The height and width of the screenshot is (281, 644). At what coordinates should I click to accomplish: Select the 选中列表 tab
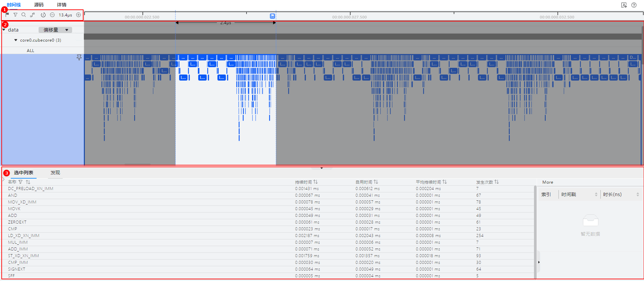23,173
